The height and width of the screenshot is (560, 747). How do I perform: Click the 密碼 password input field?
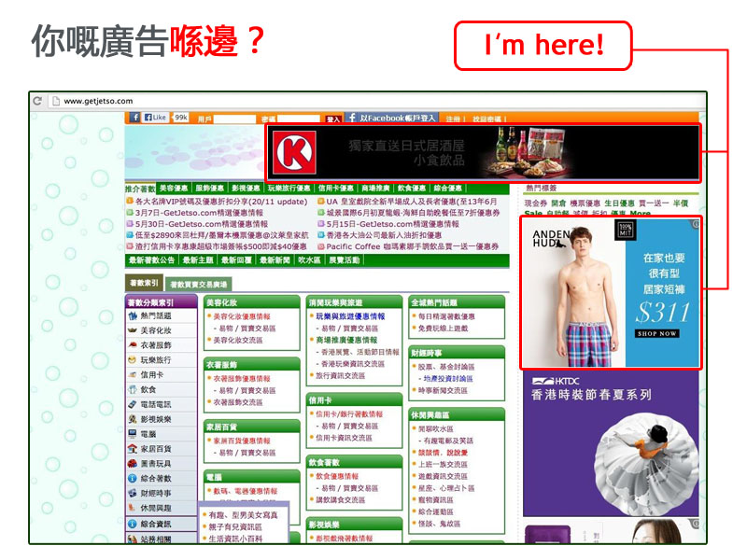pos(299,119)
